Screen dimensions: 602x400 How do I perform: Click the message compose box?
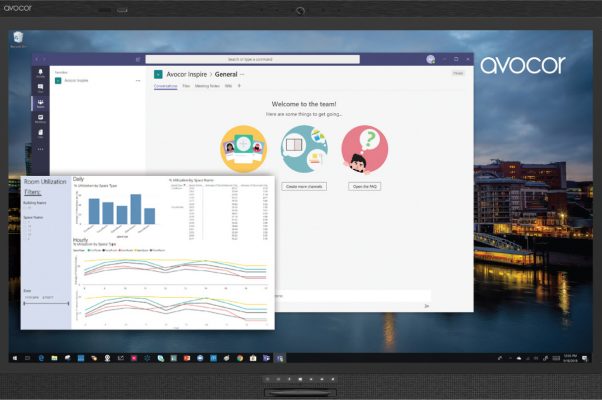pyautogui.click(x=352, y=296)
